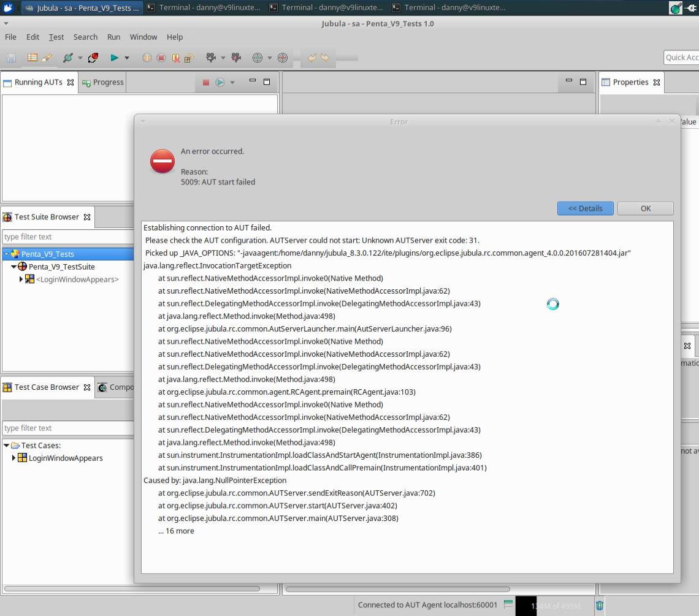Open the Run menu

pyautogui.click(x=113, y=37)
